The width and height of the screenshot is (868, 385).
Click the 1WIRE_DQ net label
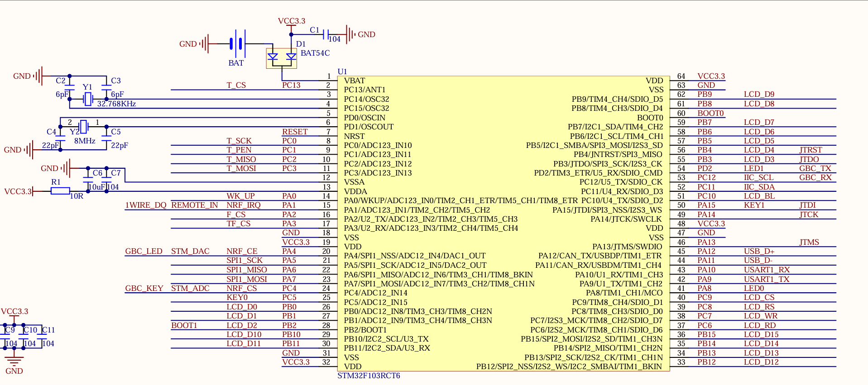tap(146, 205)
